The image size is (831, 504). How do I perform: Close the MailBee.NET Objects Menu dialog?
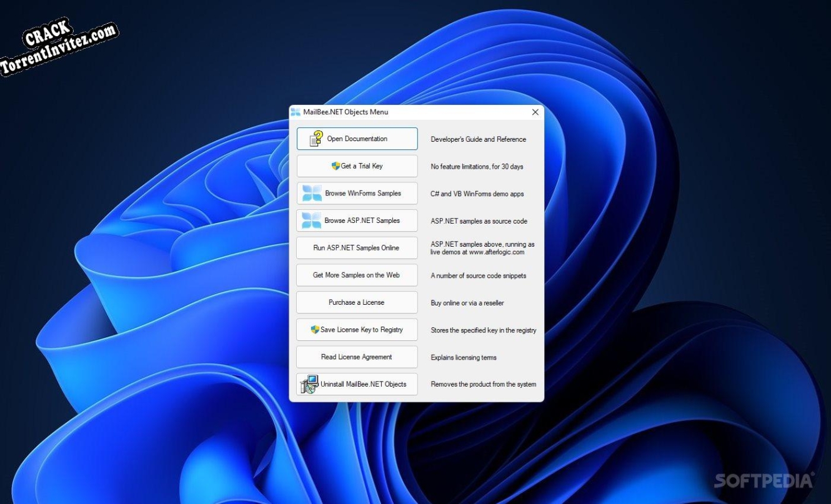[x=535, y=112]
